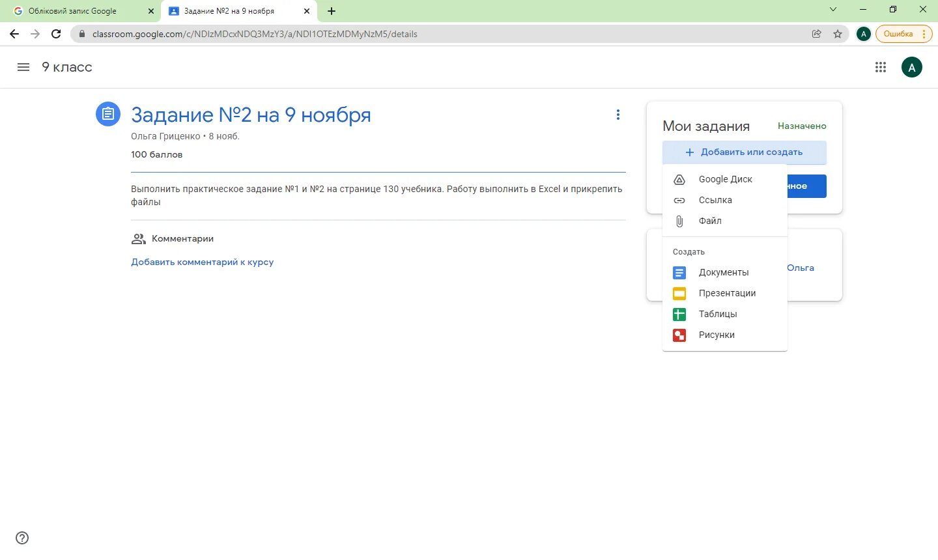
Task: Open the assignment three-dot options menu
Action: pos(618,115)
